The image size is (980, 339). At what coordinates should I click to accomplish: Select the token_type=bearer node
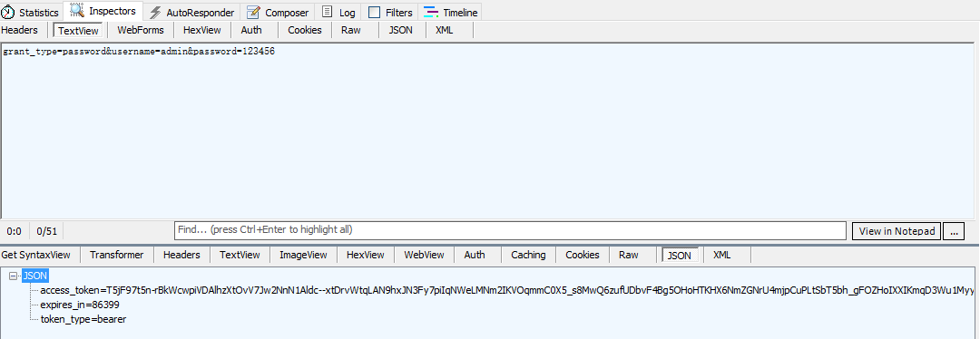83,319
